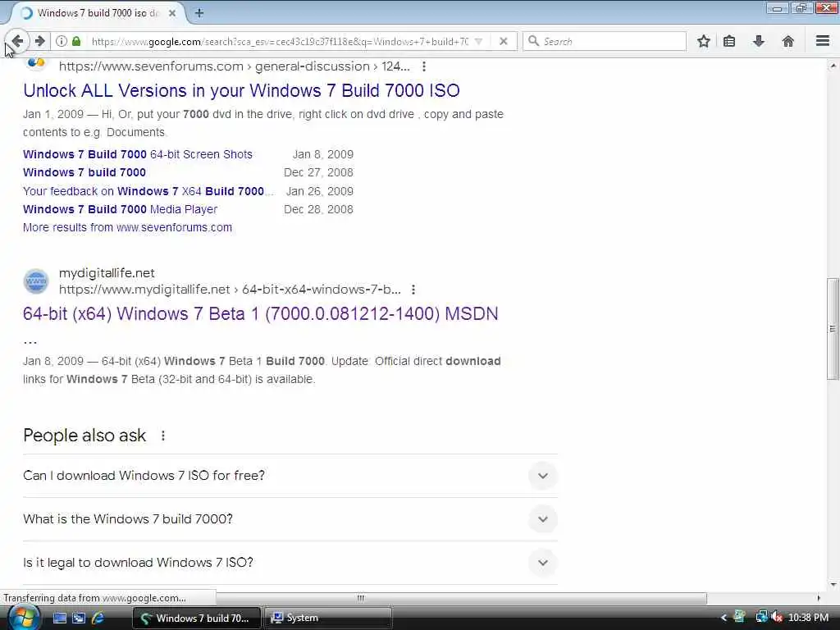Stop loading with the X in address bar
Image resolution: width=840 pixels, height=630 pixels.
click(x=503, y=41)
